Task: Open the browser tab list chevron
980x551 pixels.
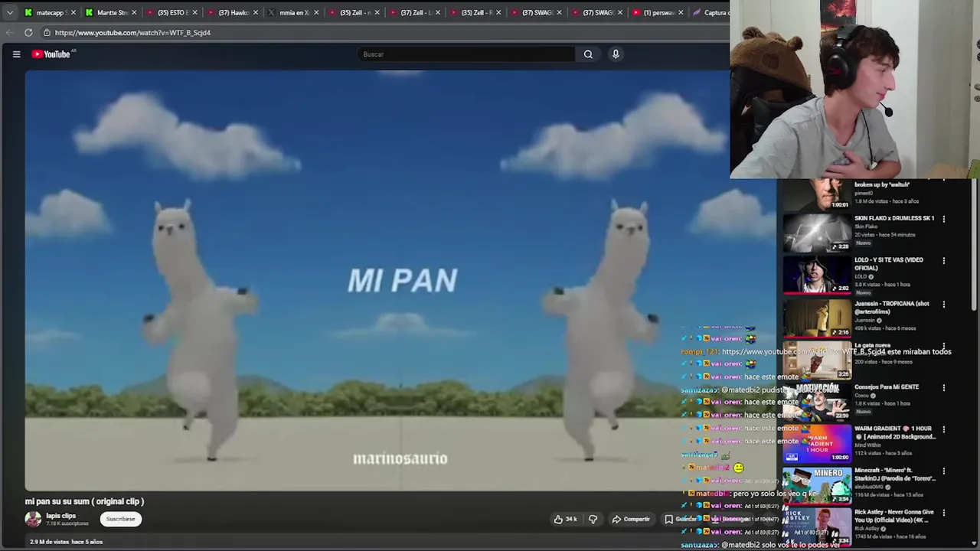Action: pos(9,12)
